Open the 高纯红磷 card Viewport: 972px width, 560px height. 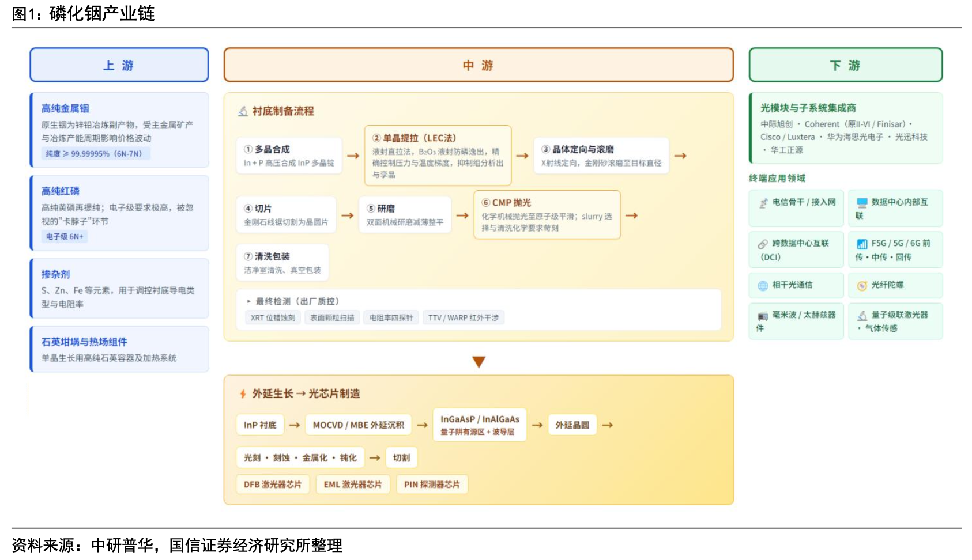click(119, 213)
